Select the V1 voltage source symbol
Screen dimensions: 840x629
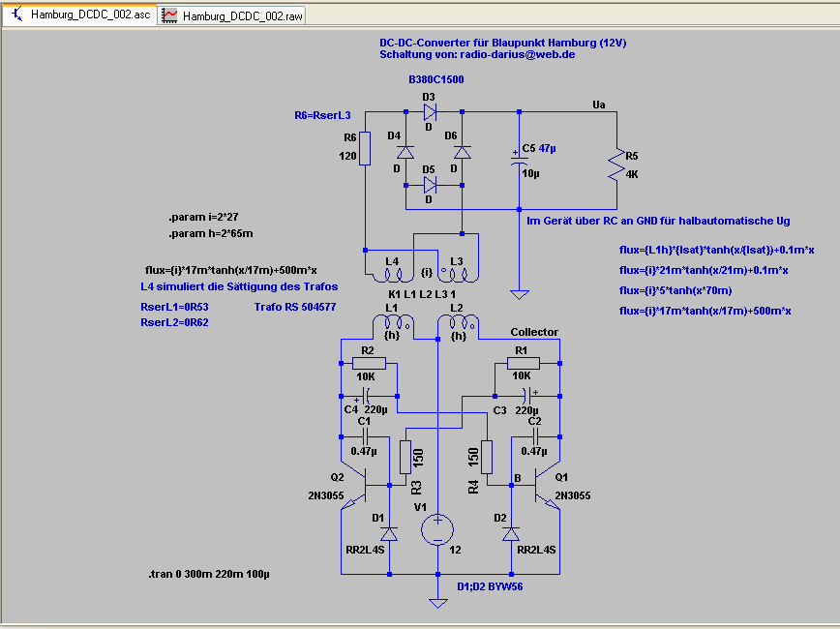pos(437,530)
